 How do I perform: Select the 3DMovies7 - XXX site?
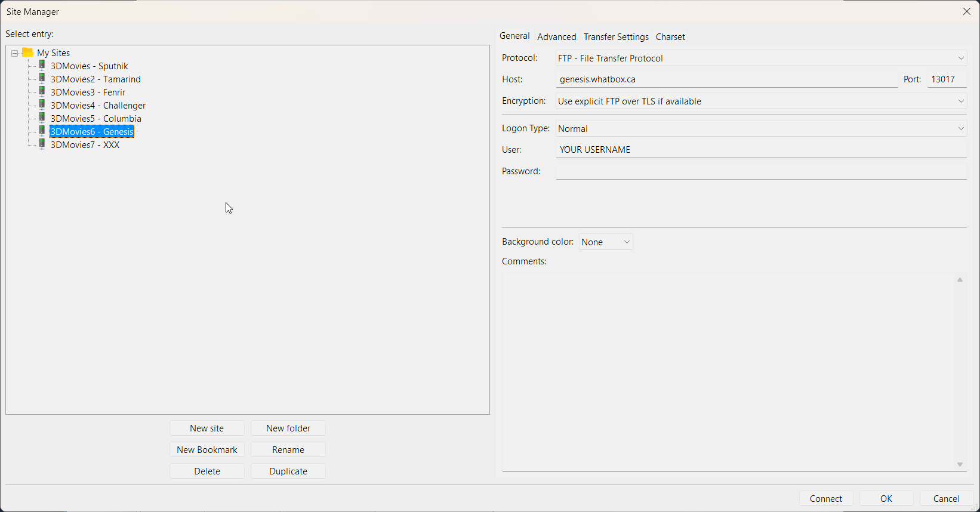click(85, 145)
